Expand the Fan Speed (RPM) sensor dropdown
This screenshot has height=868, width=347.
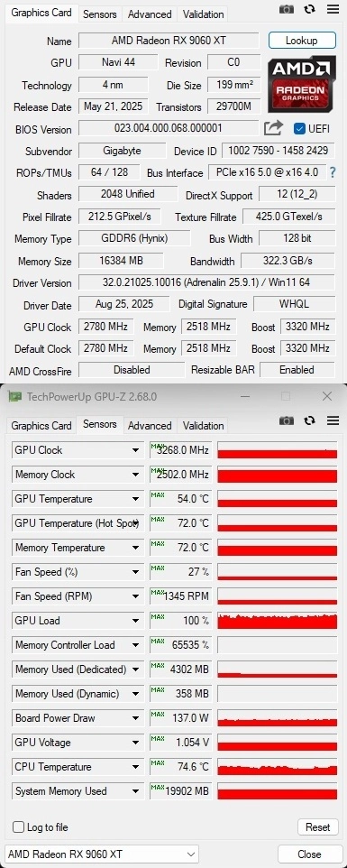tap(135, 596)
